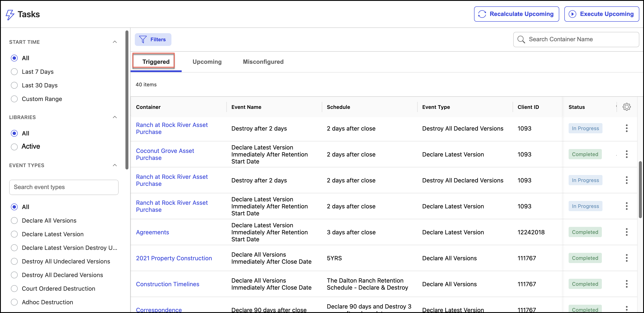Click the Recalculate Upcoming refresh icon
Screen dimensions: 644x313
482,14
